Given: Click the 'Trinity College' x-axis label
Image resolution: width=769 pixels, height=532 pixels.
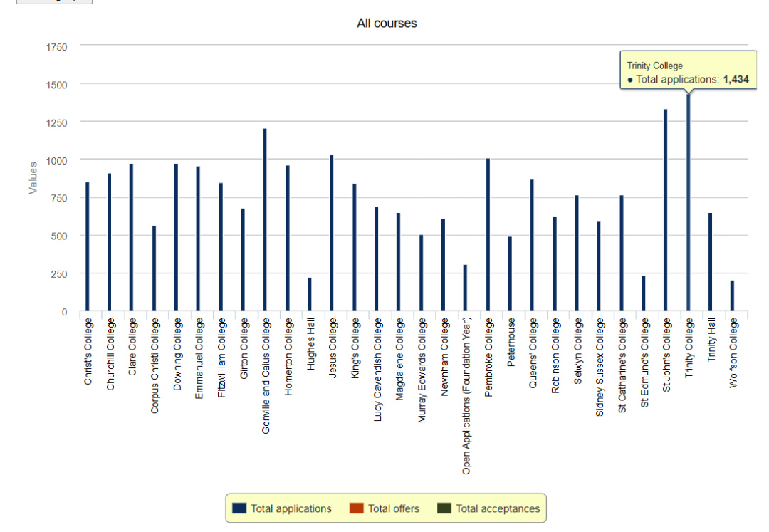Looking at the screenshot, I should [689, 348].
